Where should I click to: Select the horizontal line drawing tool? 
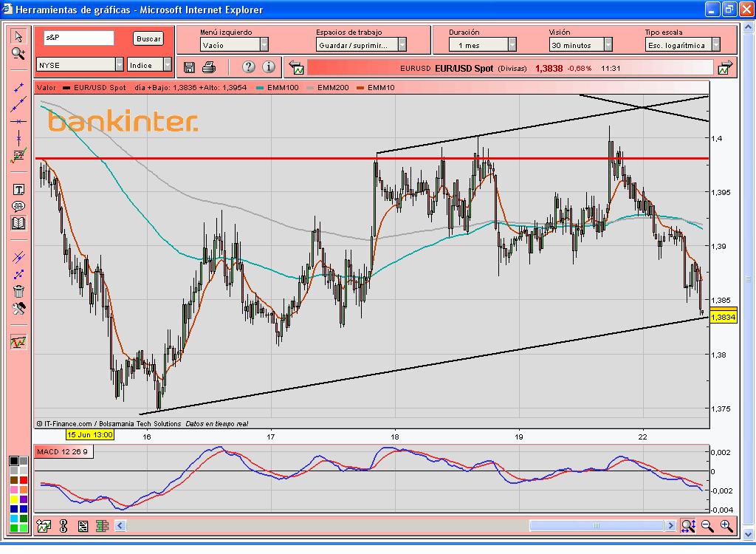point(18,122)
